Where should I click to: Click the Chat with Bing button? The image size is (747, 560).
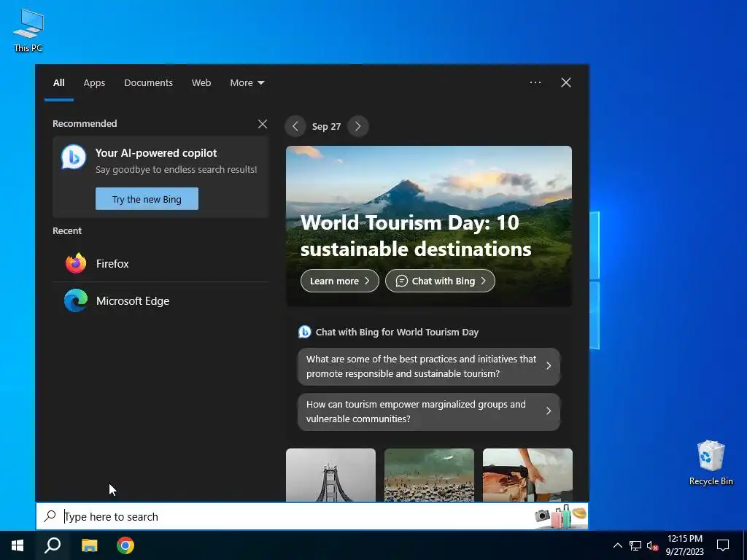440,281
